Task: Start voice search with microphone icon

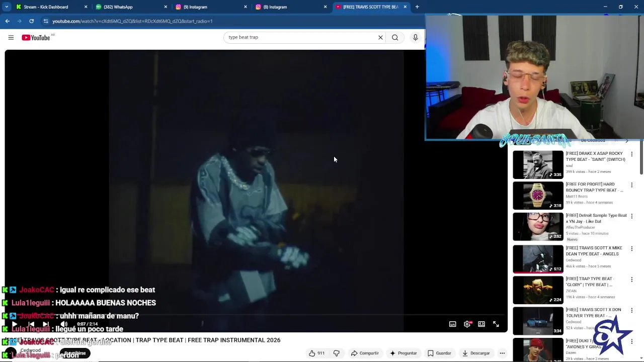Action: tap(415, 37)
